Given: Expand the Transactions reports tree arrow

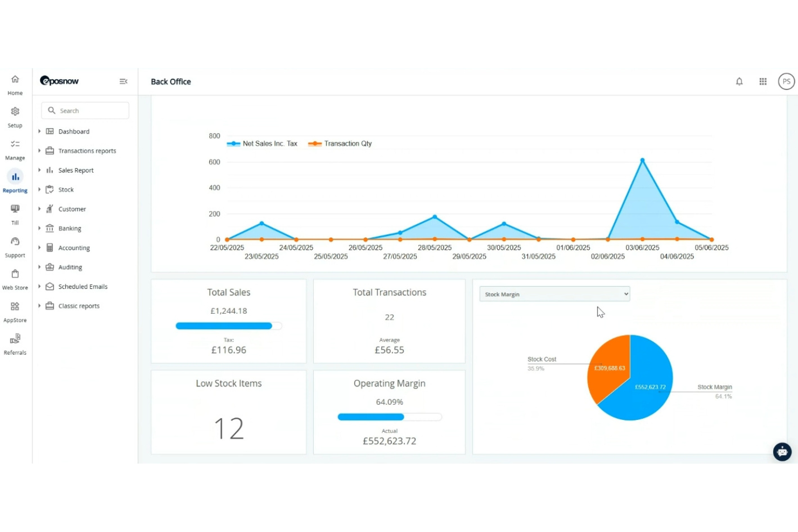Looking at the screenshot, I should tap(39, 151).
